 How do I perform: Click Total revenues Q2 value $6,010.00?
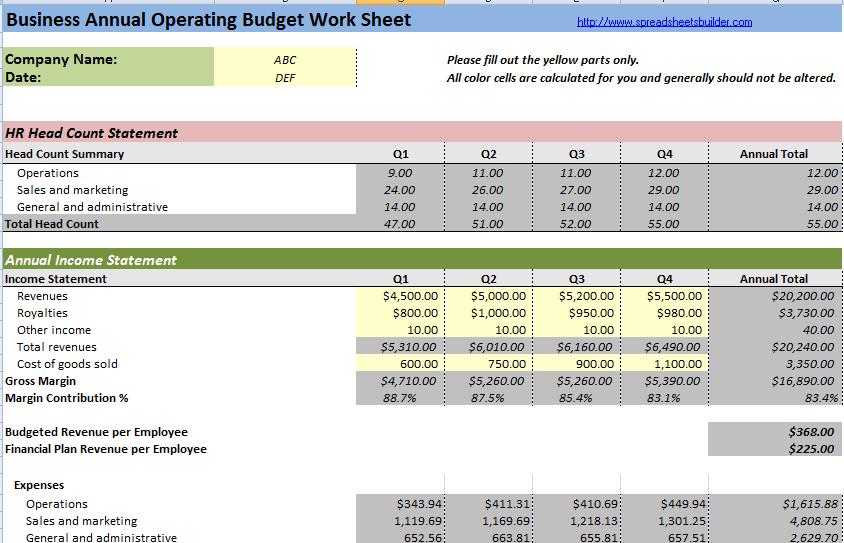click(x=489, y=347)
